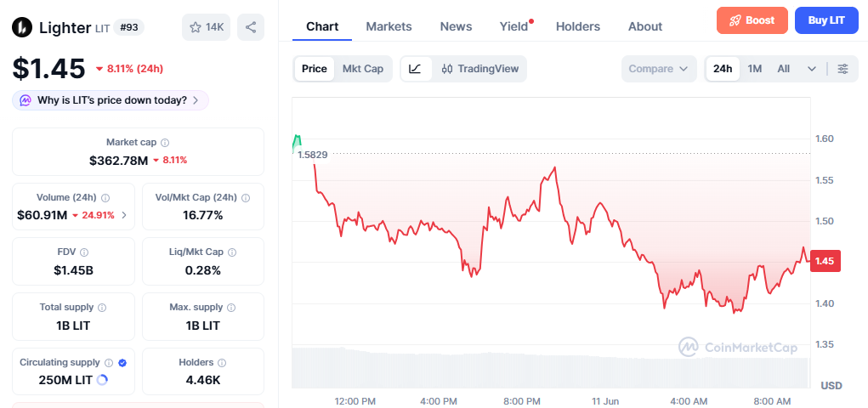
Task: Open the News tab
Action: [x=456, y=26]
